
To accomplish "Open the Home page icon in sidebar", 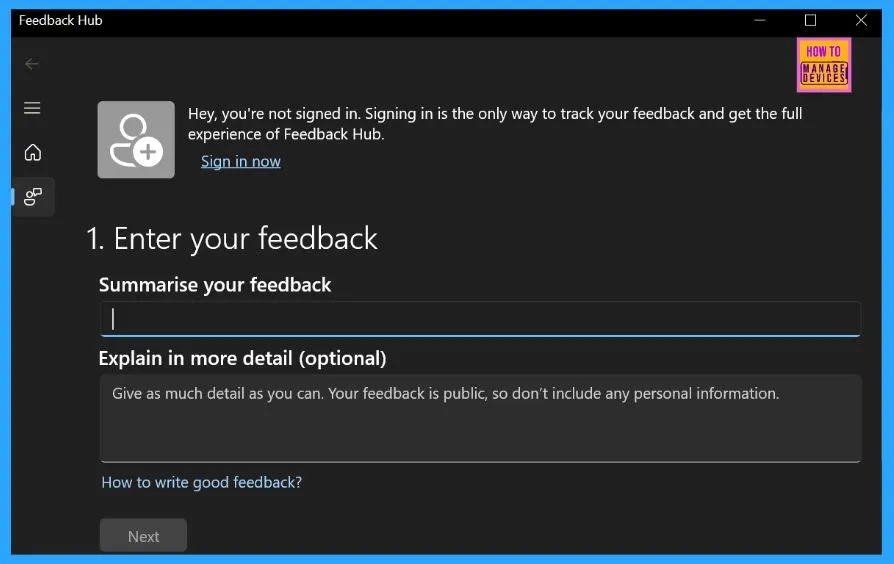I will (32, 152).
